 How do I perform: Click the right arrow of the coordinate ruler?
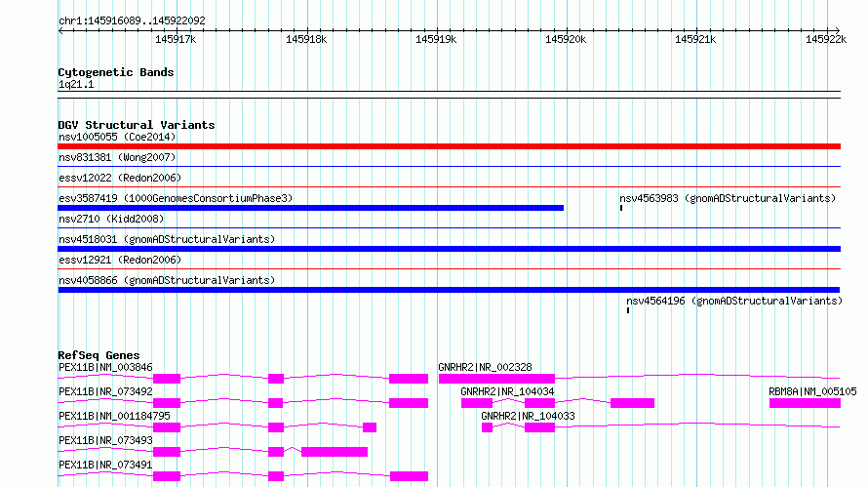(837, 30)
